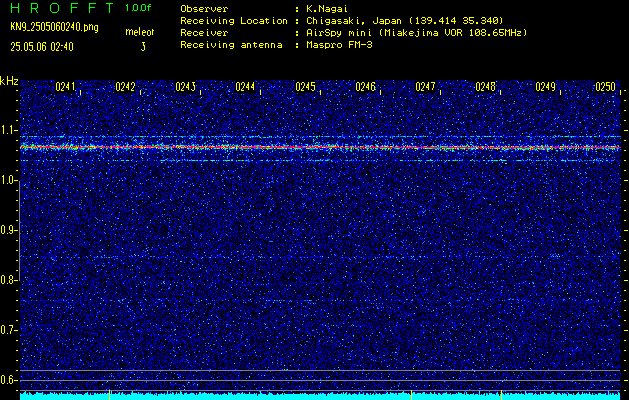
Task: Click the Receiving antenna label
Action: pos(231,45)
